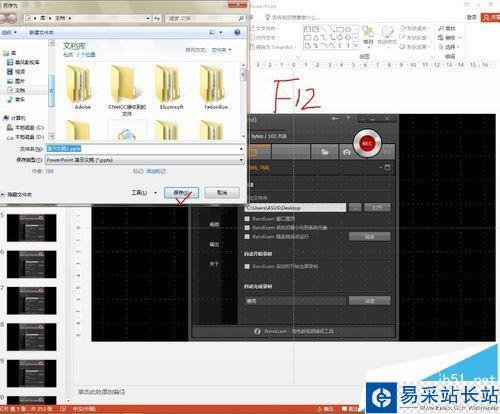Click 单击此处添加备注 notes area
Viewport: 500px width, 414px height.
(x=102, y=391)
